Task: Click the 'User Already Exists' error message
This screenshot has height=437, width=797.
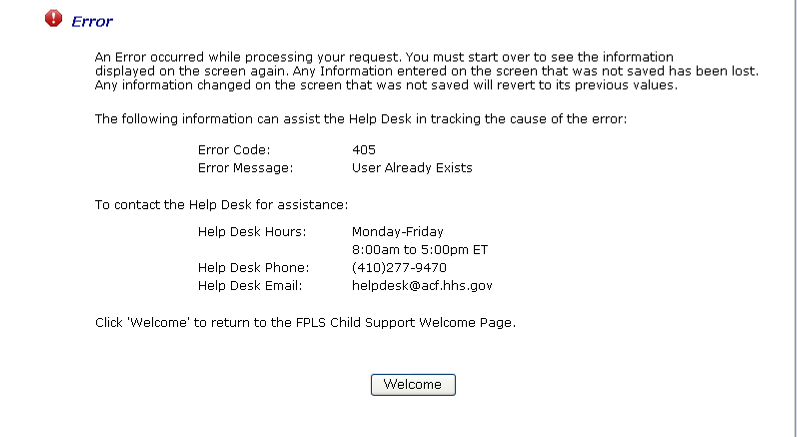Action: point(412,168)
